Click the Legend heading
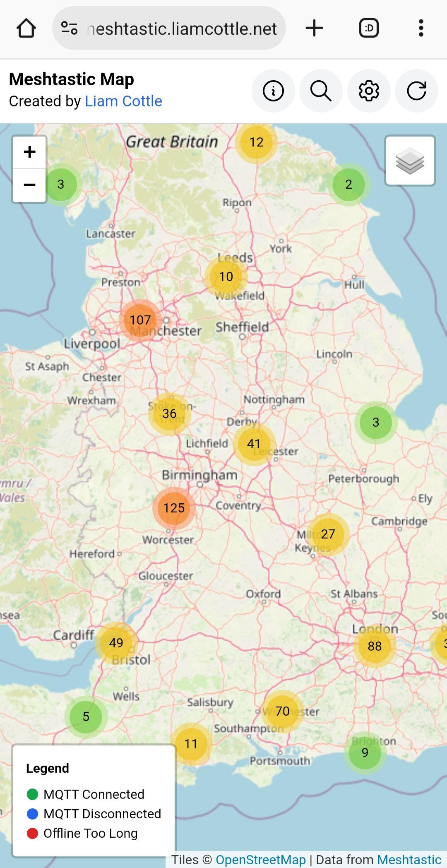This screenshot has width=447, height=868. 48,768
